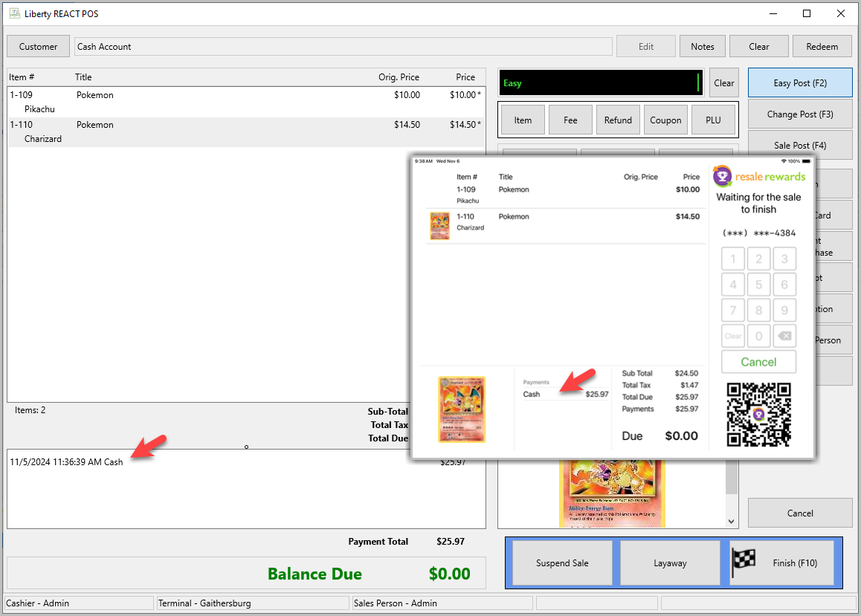The height and width of the screenshot is (616, 861).
Task: Tap keypad digit 7 on rewards tablet
Action: (733, 311)
